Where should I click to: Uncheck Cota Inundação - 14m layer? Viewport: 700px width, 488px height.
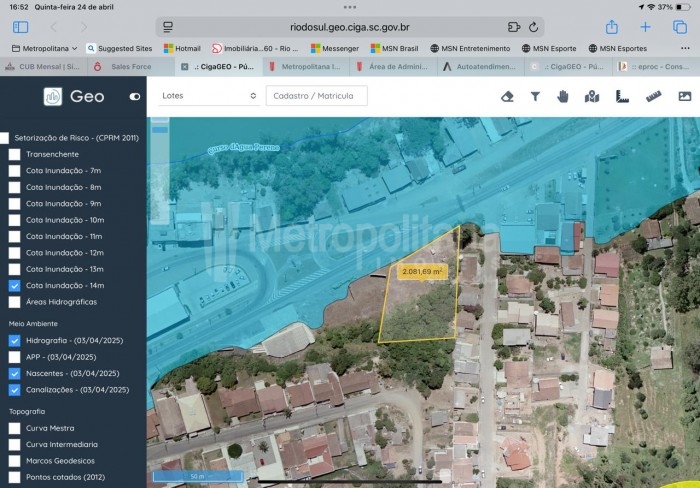(x=15, y=285)
